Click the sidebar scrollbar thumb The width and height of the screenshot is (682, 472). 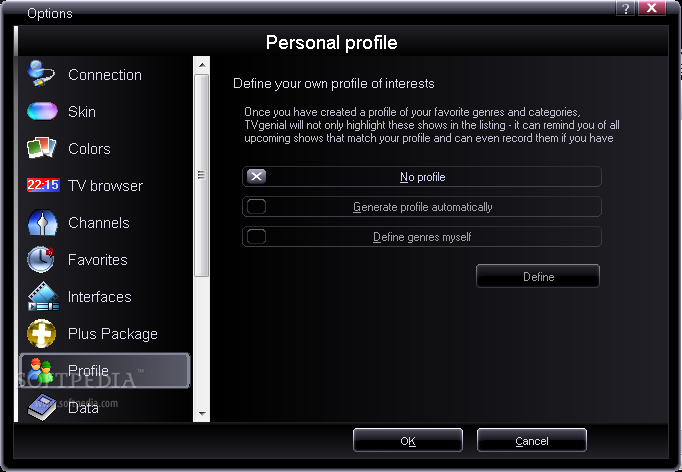(201, 175)
